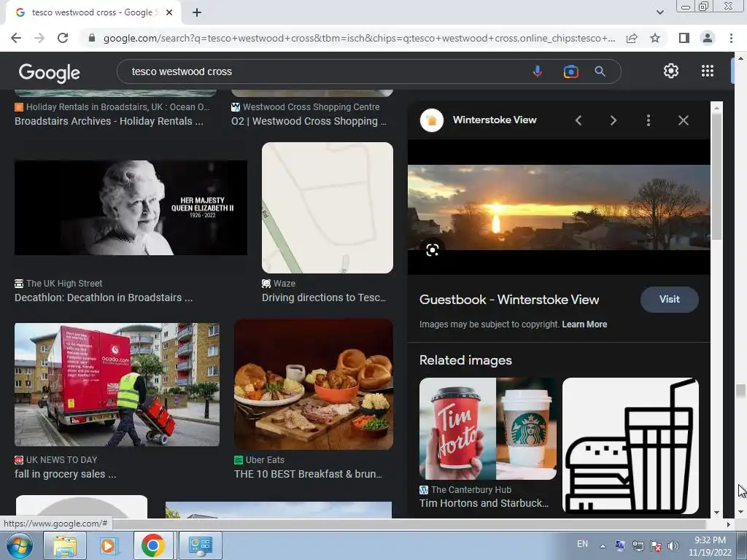Click the page scrollbar down arrow
747x560 pixels.
tap(740, 513)
